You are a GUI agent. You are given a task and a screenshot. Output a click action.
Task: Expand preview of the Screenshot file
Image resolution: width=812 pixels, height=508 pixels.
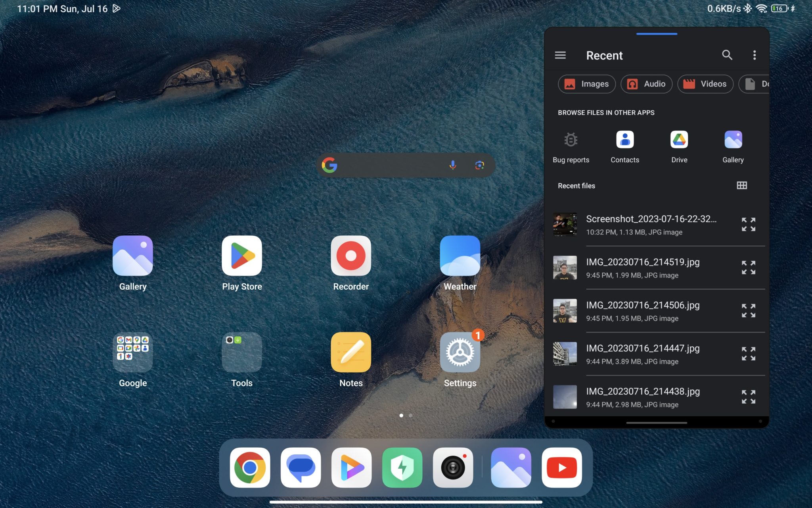coord(748,224)
